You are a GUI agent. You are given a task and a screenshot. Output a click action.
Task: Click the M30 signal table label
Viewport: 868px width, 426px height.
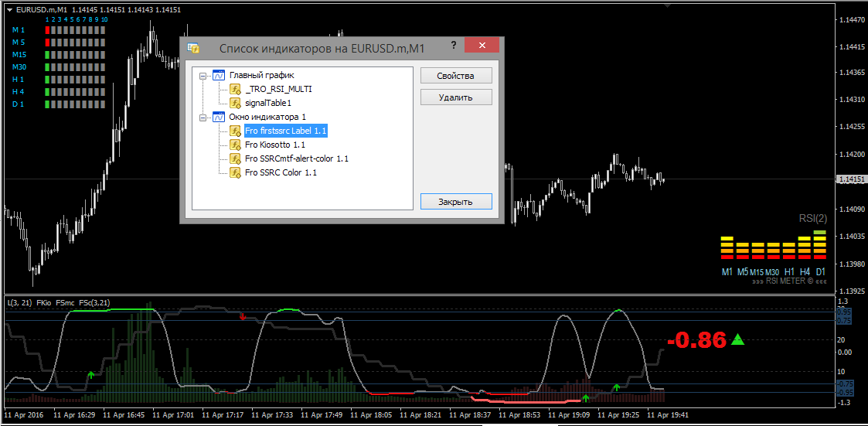[x=19, y=67]
